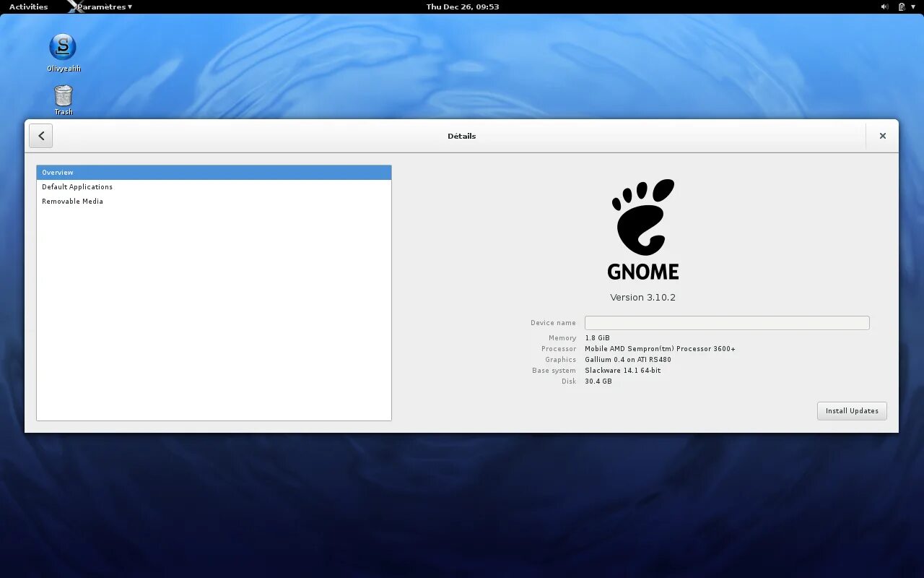Click the Install Updates button
Viewport: 924px width, 578px height.
pyautogui.click(x=852, y=411)
